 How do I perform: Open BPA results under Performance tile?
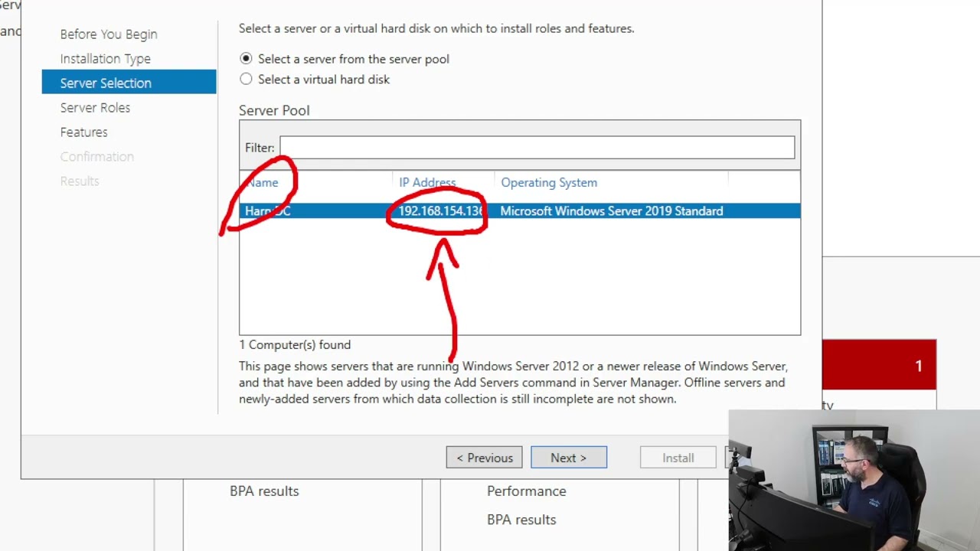pyautogui.click(x=521, y=520)
